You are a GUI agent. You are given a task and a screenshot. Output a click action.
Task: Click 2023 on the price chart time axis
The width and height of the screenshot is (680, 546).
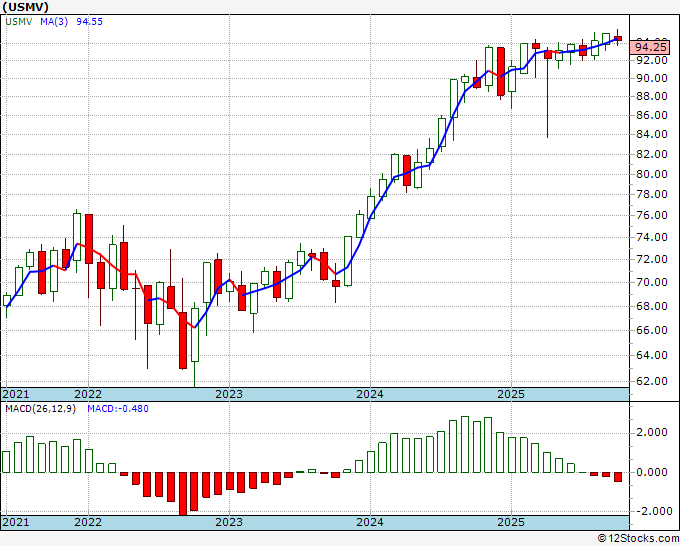coord(229,394)
